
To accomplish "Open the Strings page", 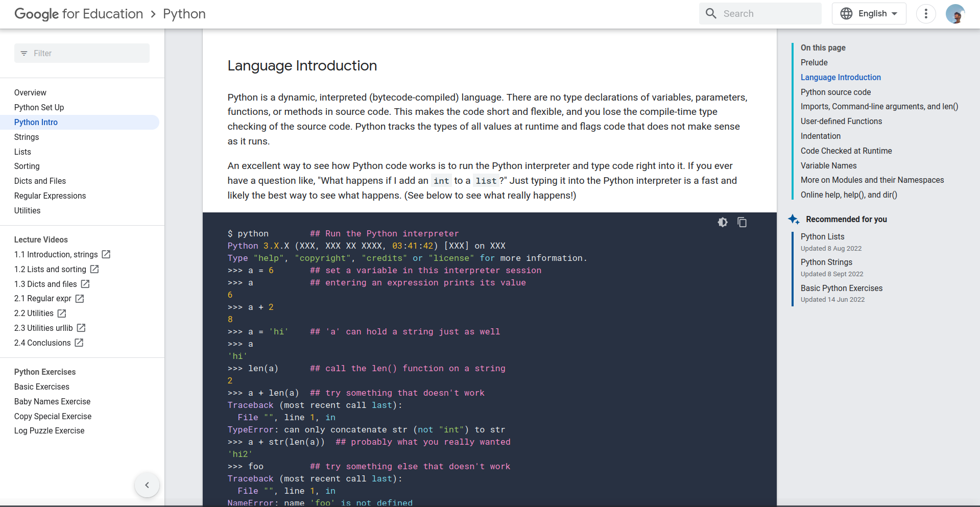I will [x=27, y=137].
